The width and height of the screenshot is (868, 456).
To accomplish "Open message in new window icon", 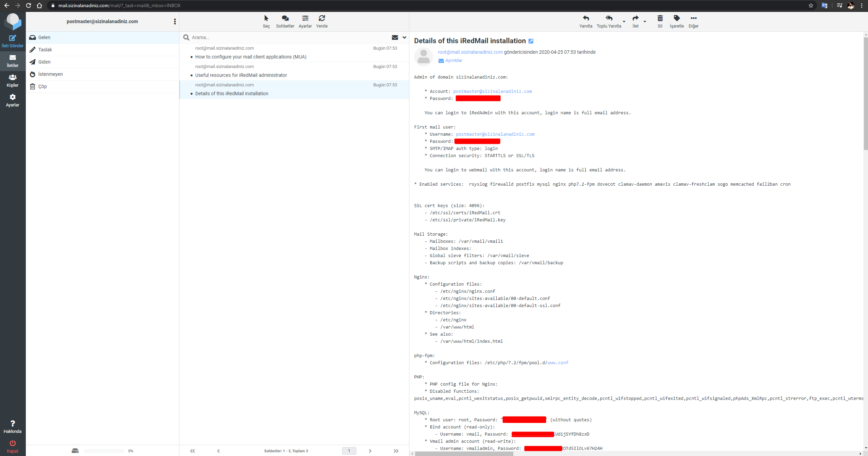I will (531, 41).
